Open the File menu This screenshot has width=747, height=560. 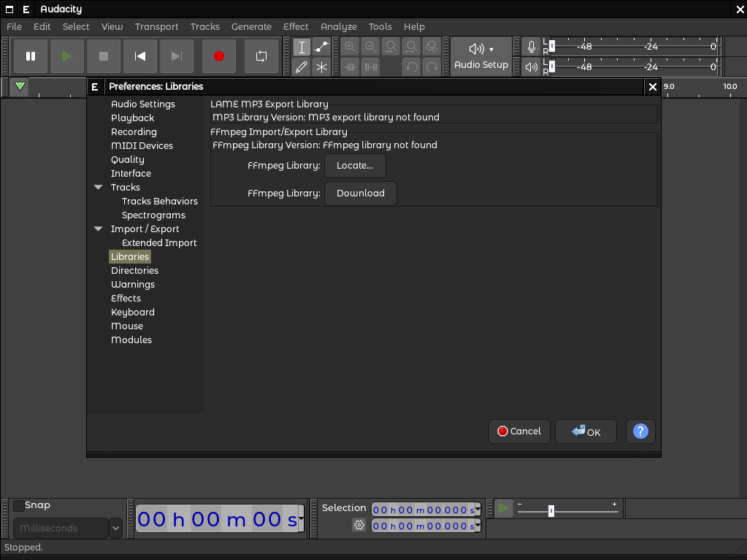[x=15, y=27]
